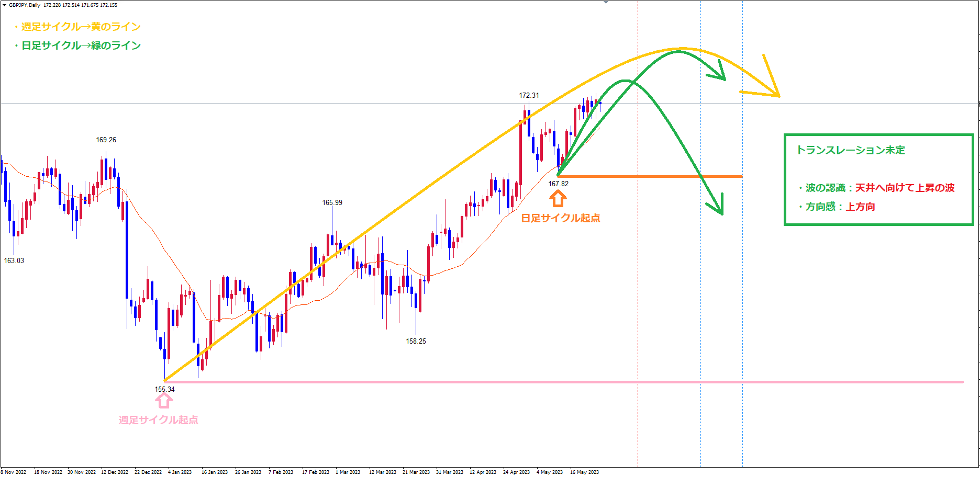This screenshot has height=477, width=980.
Task: Click the lower green downward arrowhead
Action: click(x=718, y=208)
